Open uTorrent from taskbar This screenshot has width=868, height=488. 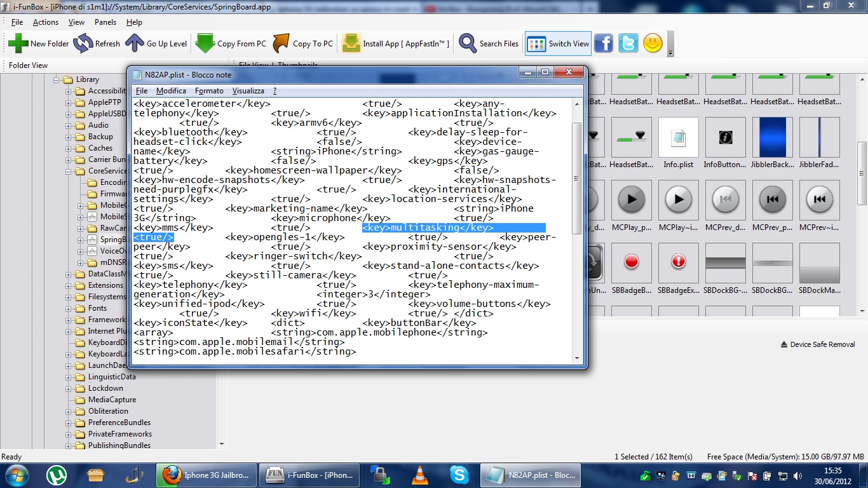point(57,475)
